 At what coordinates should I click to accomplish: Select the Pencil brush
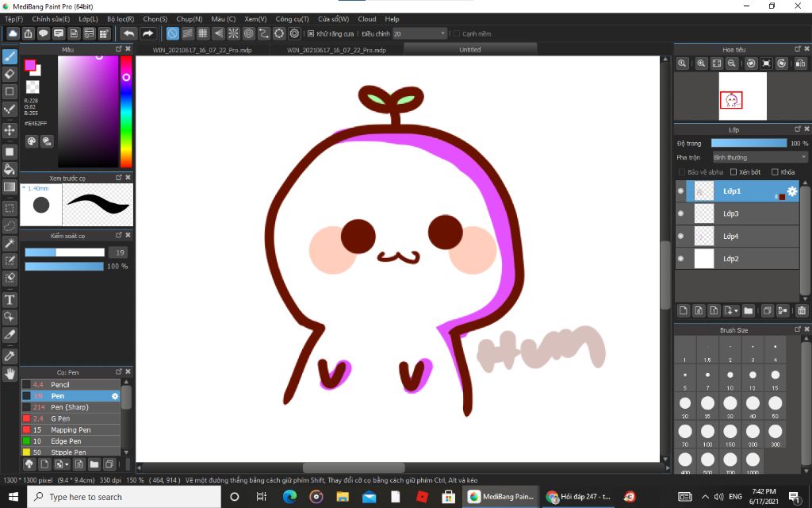pyautogui.click(x=71, y=385)
